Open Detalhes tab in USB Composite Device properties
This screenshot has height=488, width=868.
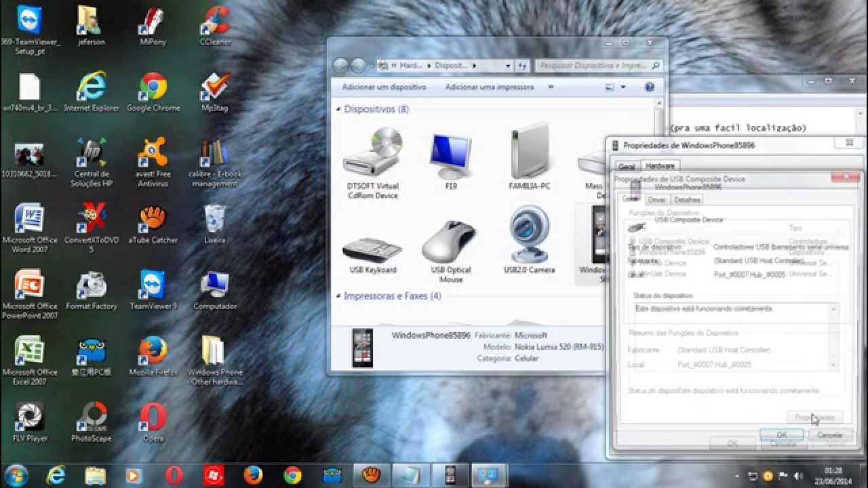click(687, 200)
